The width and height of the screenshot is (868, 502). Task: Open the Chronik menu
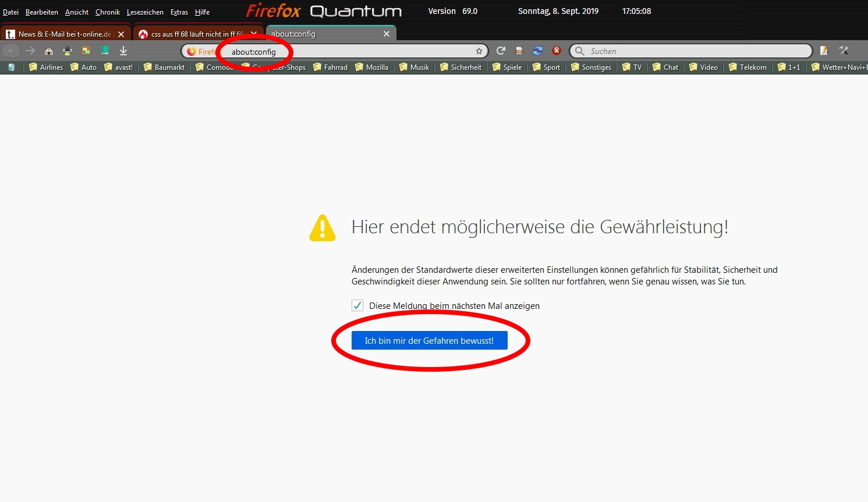[108, 12]
